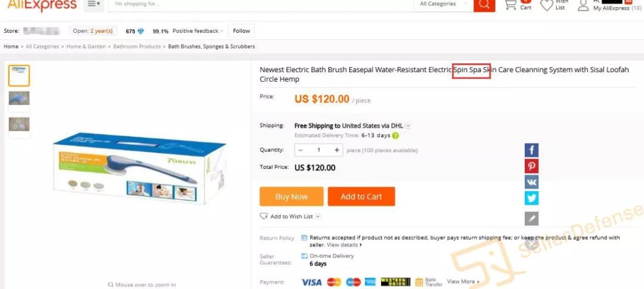Click the gray pencil edit icon
The height and width of the screenshot is (289, 644).
coord(531,219)
